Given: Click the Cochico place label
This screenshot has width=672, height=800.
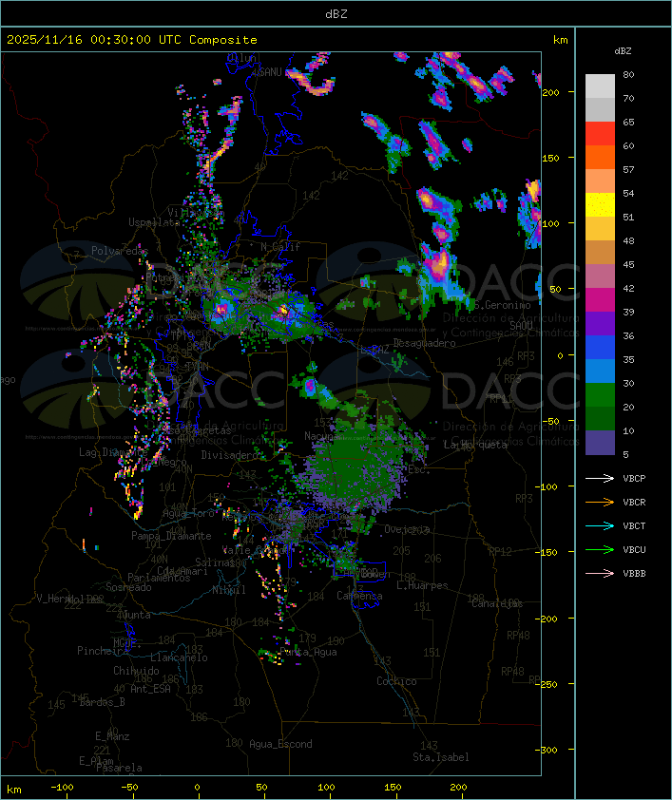Looking at the screenshot, I should (396, 681).
